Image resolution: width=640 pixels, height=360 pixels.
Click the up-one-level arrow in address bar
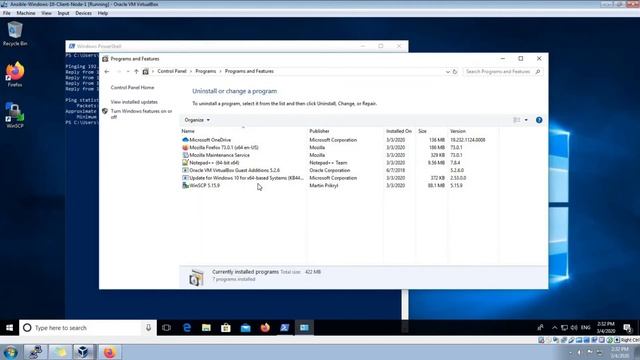[136, 71]
